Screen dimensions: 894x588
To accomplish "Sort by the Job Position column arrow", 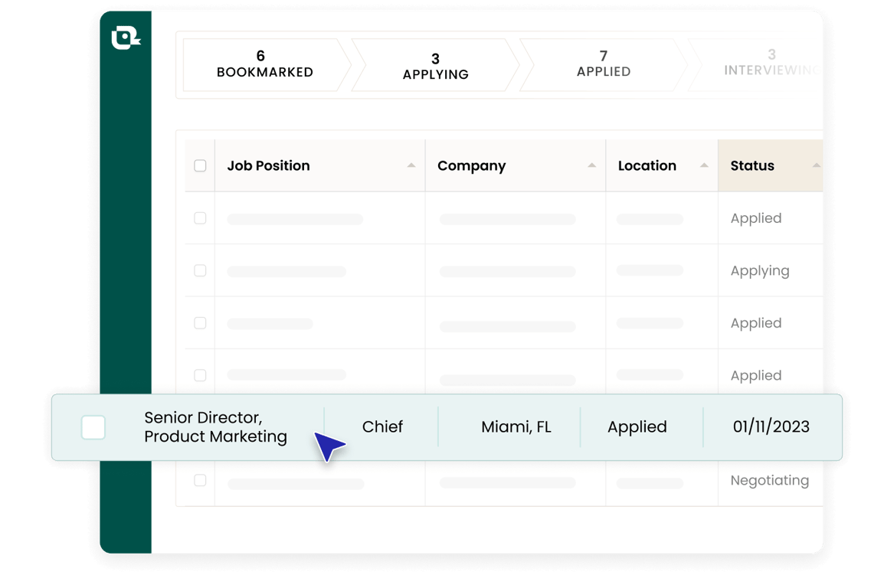I will [411, 165].
